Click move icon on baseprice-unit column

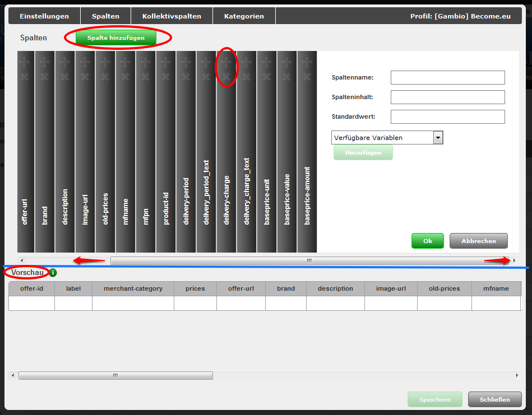[267, 62]
